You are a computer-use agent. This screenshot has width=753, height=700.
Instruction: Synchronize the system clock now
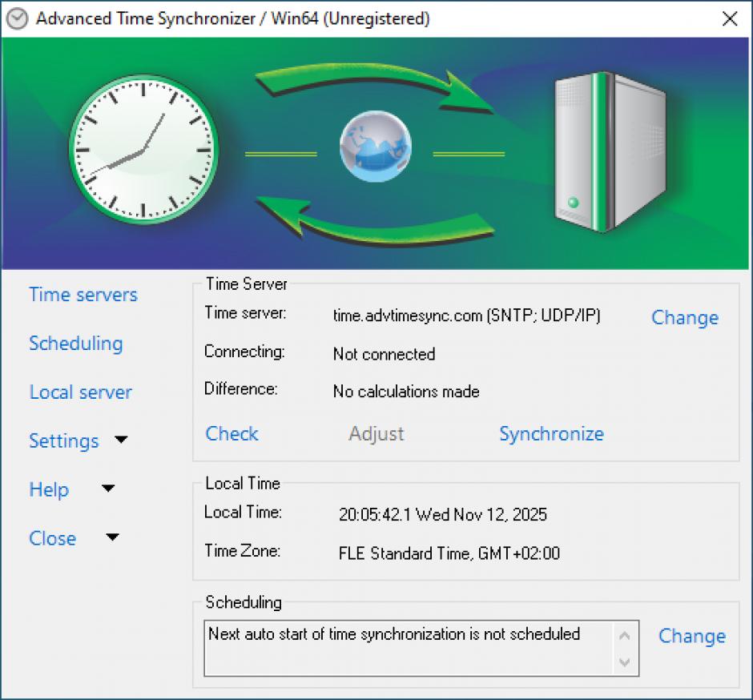551,433
